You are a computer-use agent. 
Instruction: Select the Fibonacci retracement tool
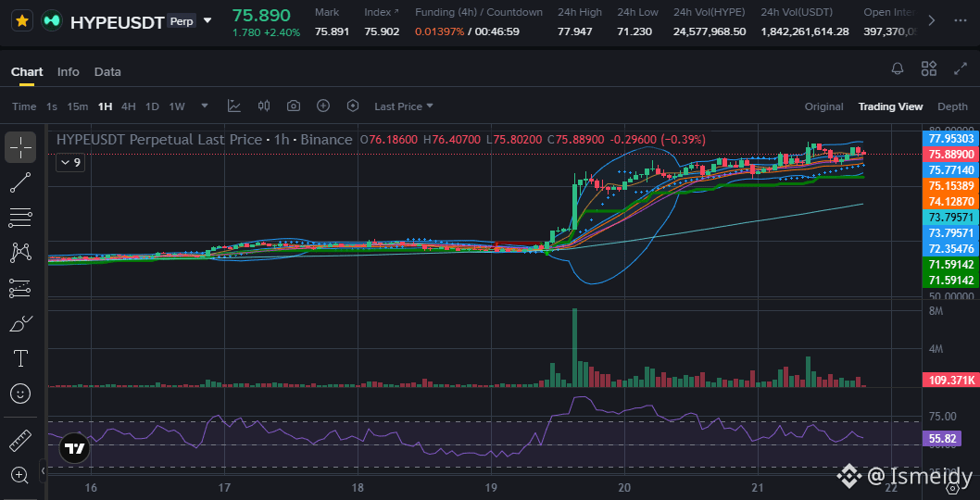20,219
